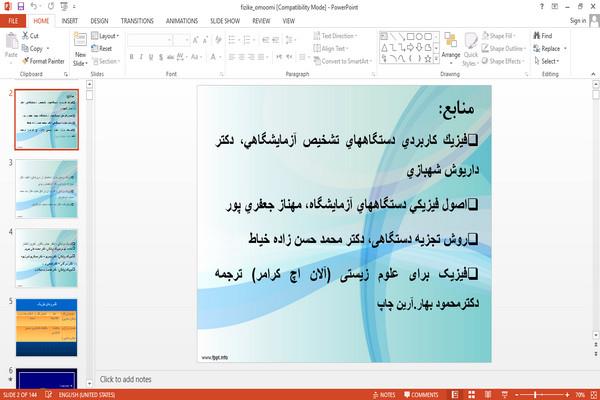Open PowerPoint Help question mark
This screenshot has height=400, width=600.
coord(541,7)
